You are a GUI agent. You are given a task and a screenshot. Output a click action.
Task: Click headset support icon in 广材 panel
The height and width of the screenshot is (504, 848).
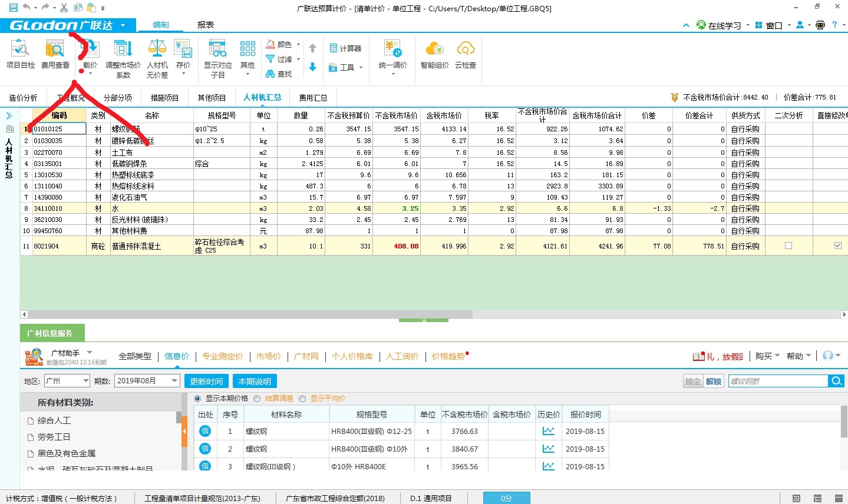pos(828,355)
